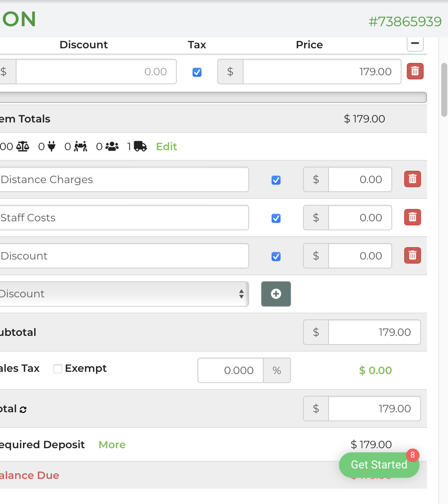448x504 pixels.
Task: Open More deposit options
Action: click(x=112, y=444)
